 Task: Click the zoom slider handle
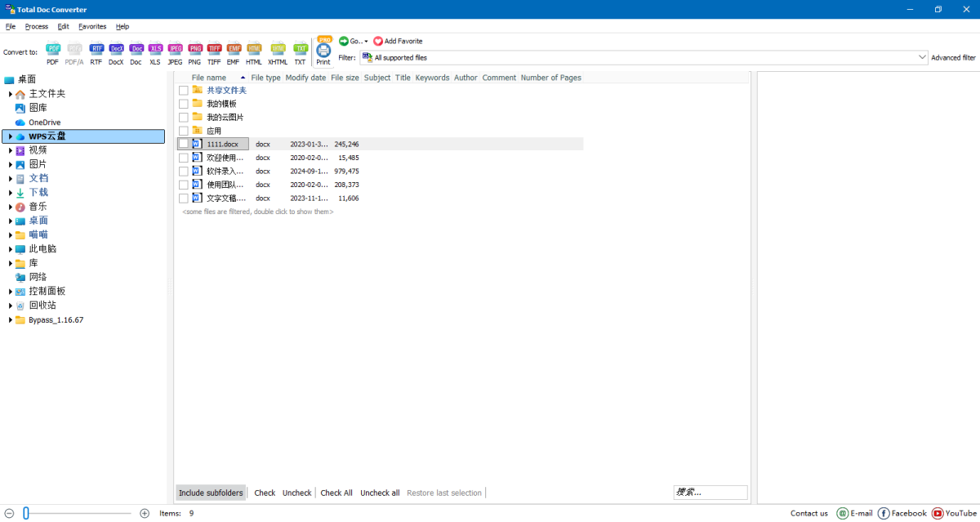tap(26, 513)
